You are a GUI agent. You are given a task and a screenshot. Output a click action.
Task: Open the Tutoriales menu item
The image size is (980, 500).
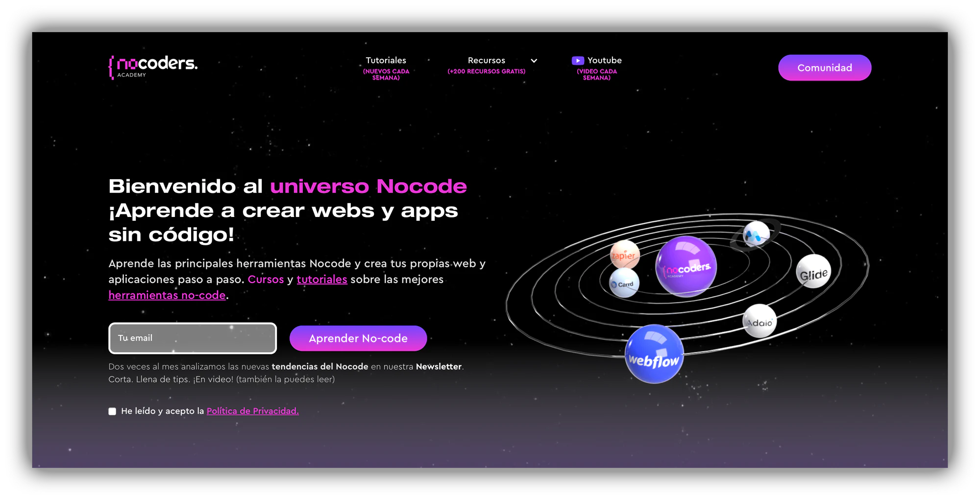coord(386,60)
